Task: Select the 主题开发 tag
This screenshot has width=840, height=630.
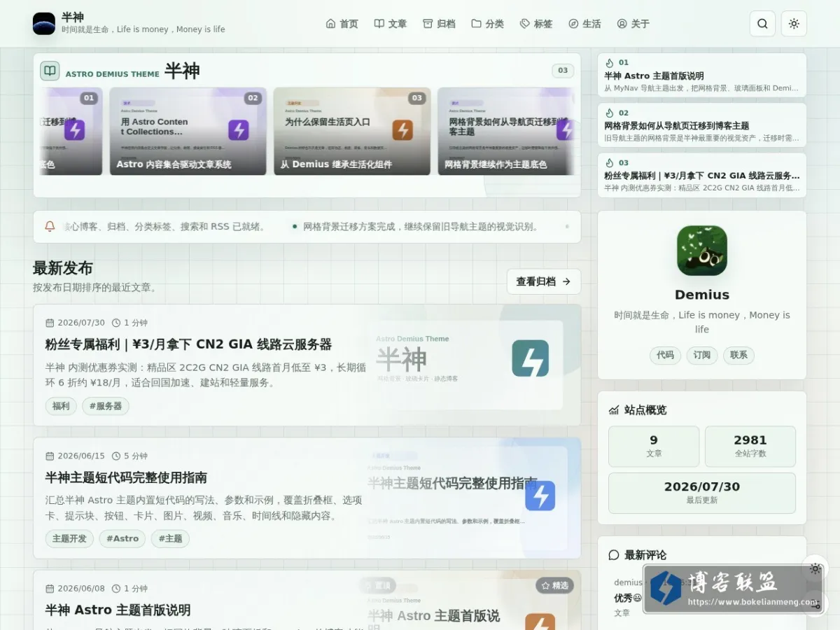Action: click(69, 538)
